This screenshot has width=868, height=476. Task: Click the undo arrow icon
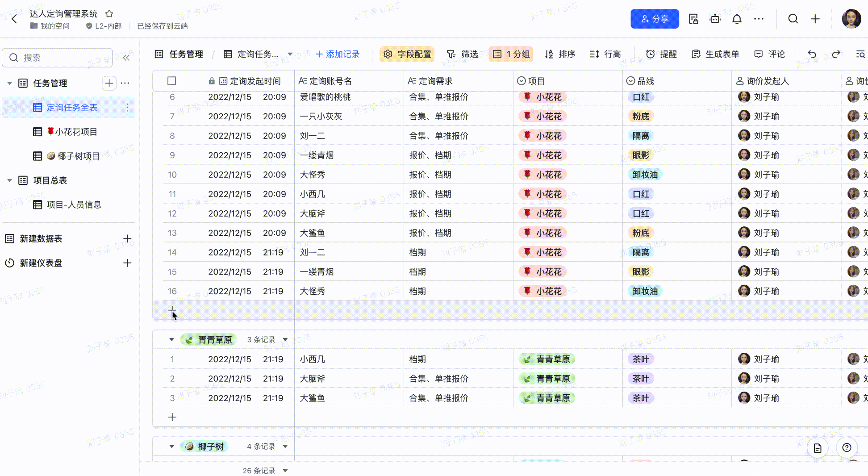pyautogui.click(x=812, y=54)
